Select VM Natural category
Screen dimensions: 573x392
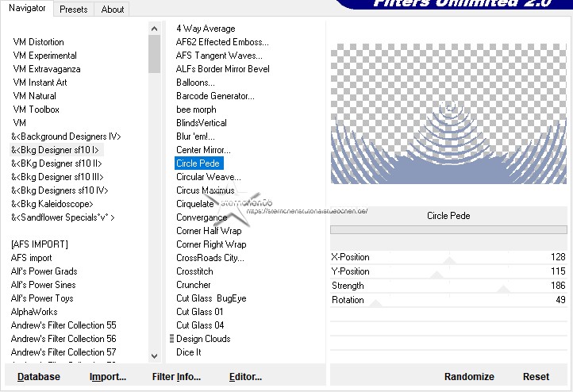tap(34, 96)
